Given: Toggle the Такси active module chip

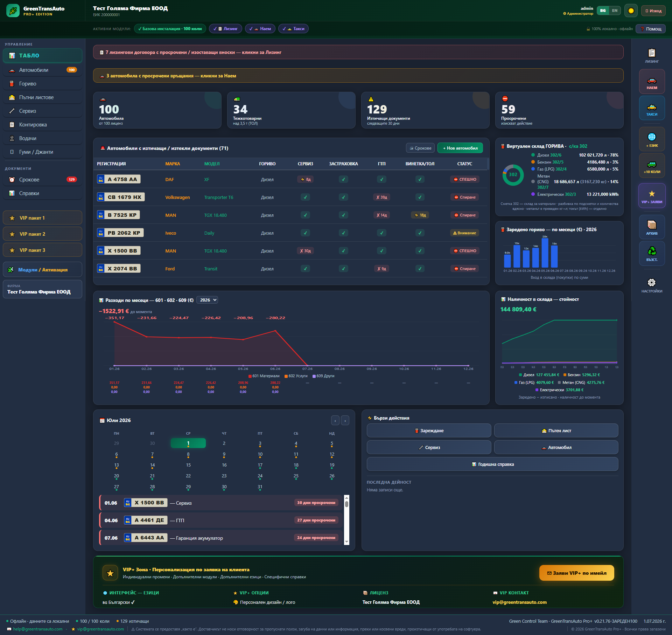Looking at the screenshot, I should 293,29.
